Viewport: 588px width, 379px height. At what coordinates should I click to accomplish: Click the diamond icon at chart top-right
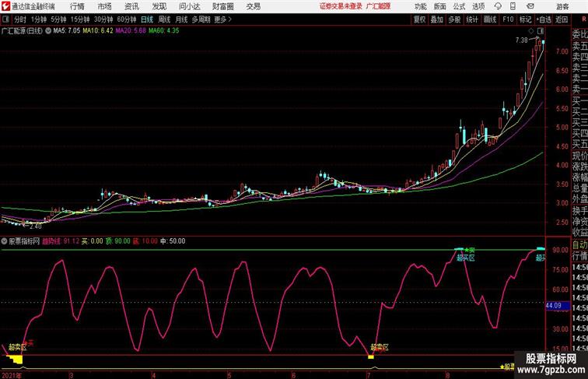coord(531,31)
